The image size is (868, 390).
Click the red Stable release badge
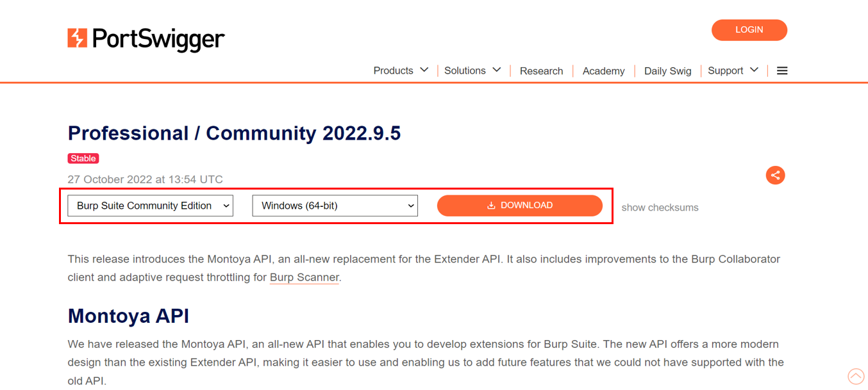tap(83, 158)
